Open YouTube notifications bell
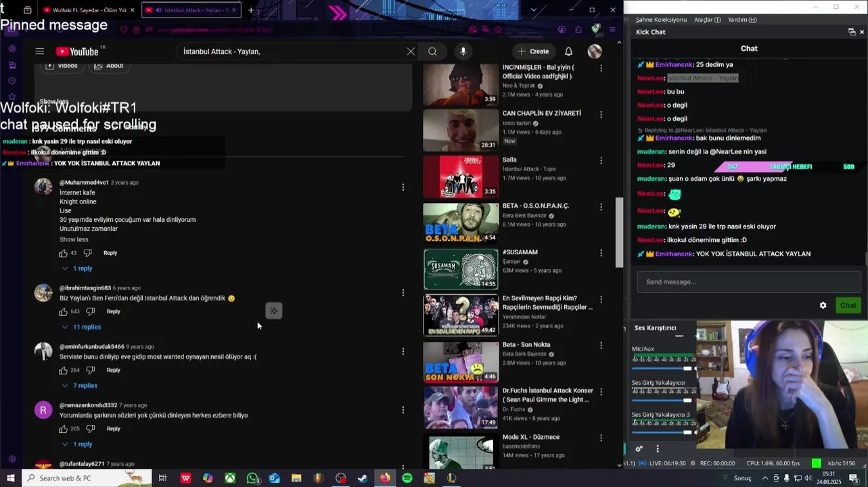The width and height of the screenshot is (868, 487). (568, 51)
